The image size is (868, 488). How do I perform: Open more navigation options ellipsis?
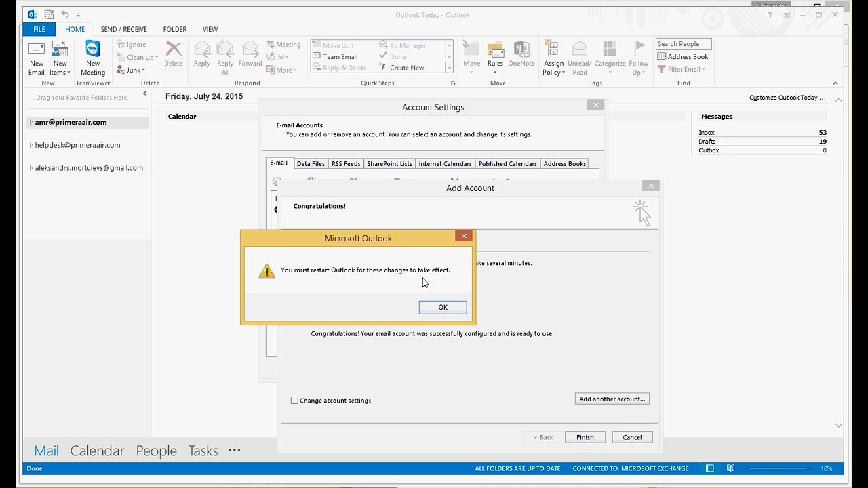(x=235, y=450)
